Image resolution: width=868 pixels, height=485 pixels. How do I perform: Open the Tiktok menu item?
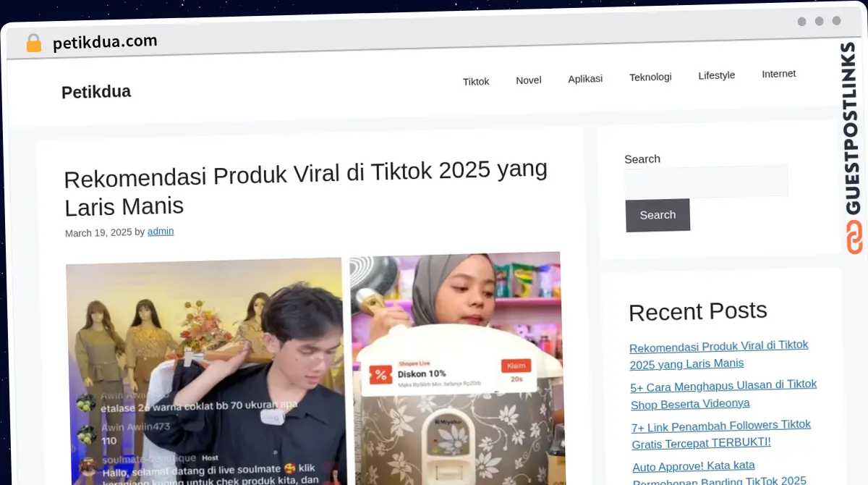[476, 81]
